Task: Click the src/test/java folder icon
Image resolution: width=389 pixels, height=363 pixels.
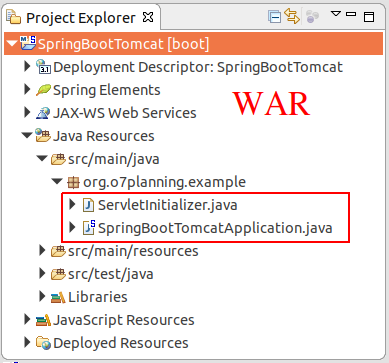Action: tap(58, 274)
